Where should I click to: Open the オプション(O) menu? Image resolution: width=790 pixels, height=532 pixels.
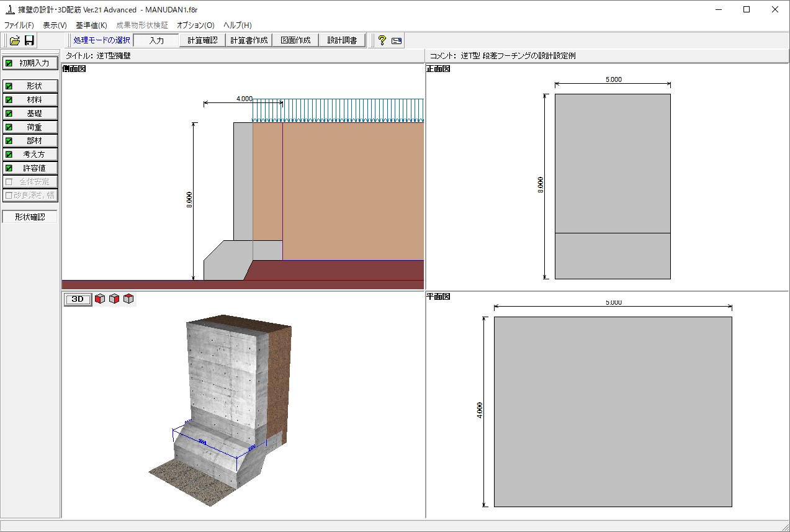[195, 25]
